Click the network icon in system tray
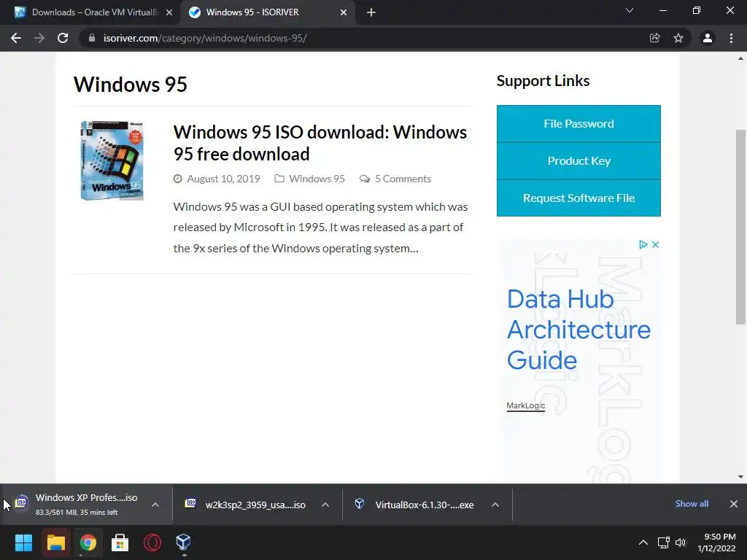 click(663, 542)
